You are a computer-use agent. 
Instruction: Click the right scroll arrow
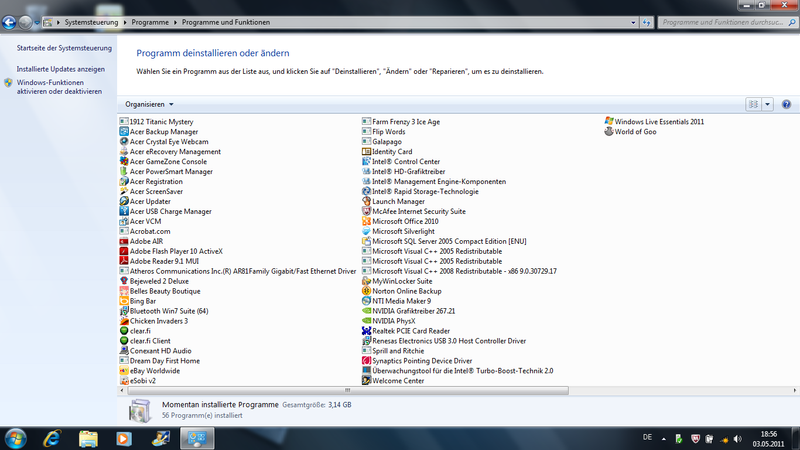[794, 390]
